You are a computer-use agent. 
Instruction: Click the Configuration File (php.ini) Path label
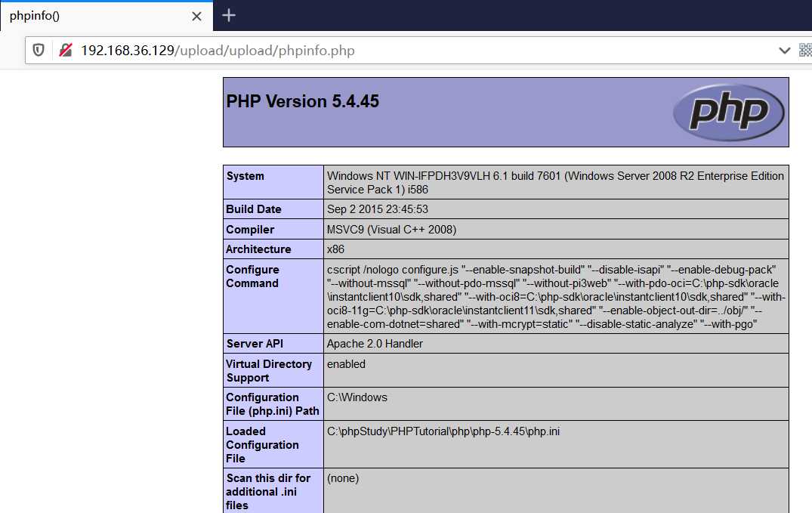coord(273,404)
